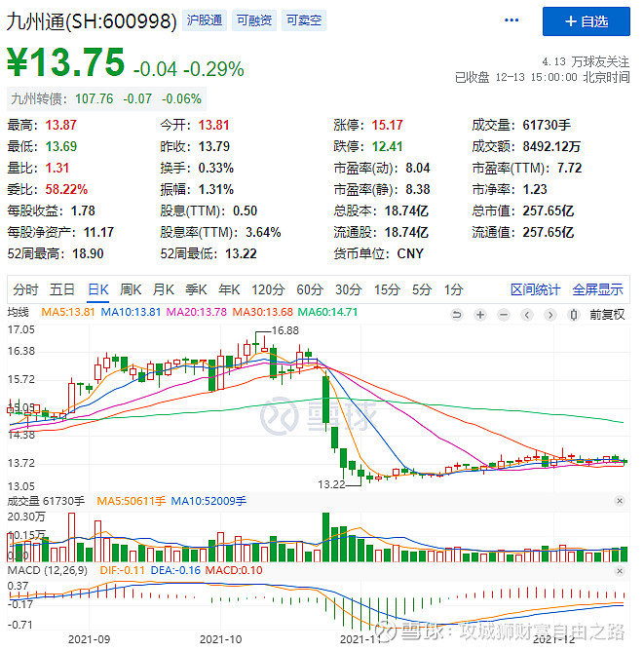The image size is (644, 651).
Task: Click the 2021-10 date axis label
Action: tap(221, 639)
